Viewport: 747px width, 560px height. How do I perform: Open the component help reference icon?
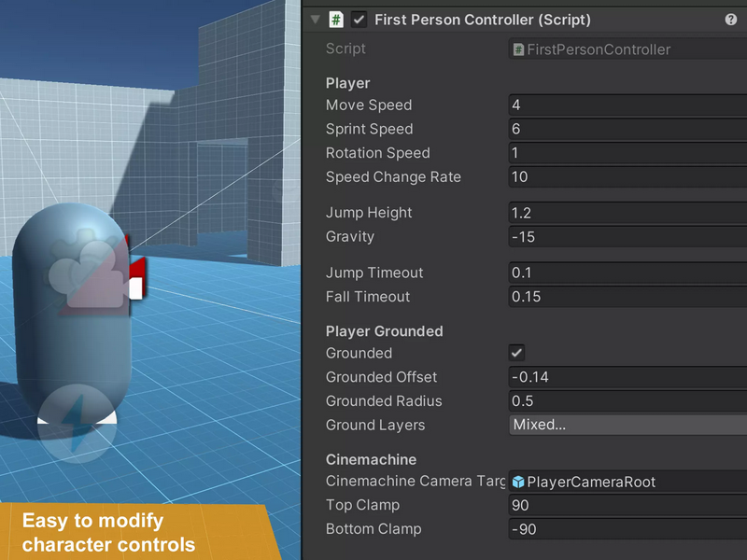coord(731,20)
